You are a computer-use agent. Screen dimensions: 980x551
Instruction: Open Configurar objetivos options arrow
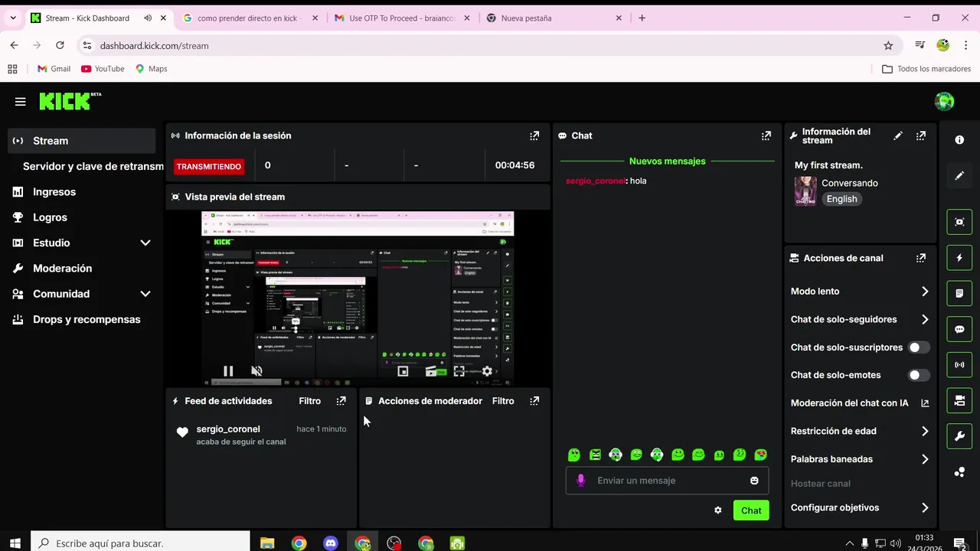tap(925, 507)
